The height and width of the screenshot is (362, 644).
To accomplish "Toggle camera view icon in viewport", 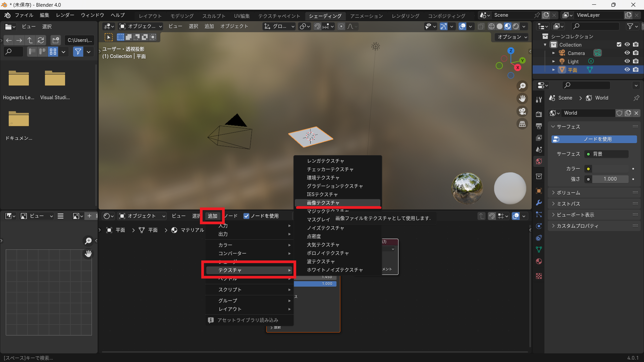I will coord(522,111).
